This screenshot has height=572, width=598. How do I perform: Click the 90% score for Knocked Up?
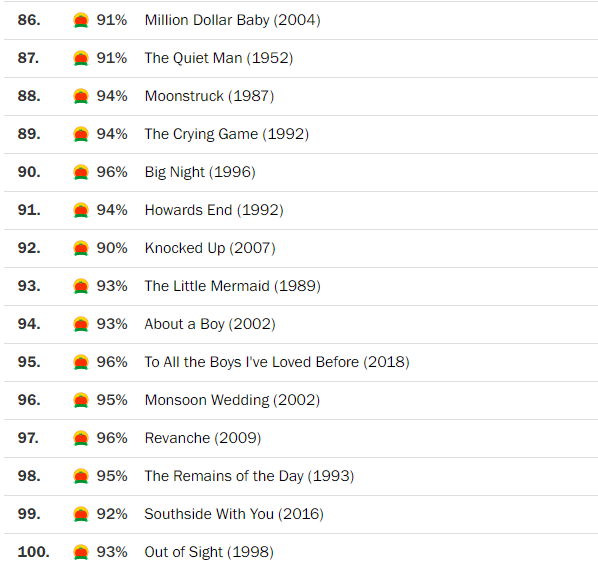112,248
